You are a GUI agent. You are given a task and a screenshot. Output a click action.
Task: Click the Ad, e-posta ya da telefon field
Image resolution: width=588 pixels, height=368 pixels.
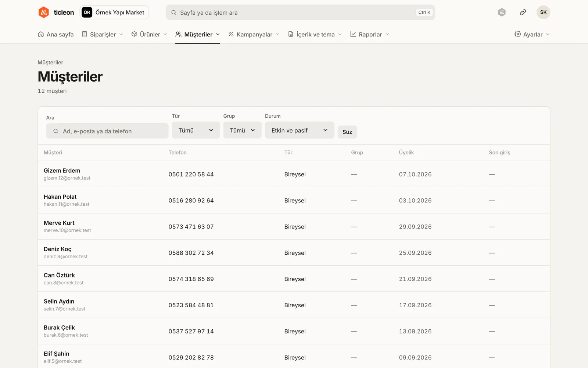[x=107, y=131]
